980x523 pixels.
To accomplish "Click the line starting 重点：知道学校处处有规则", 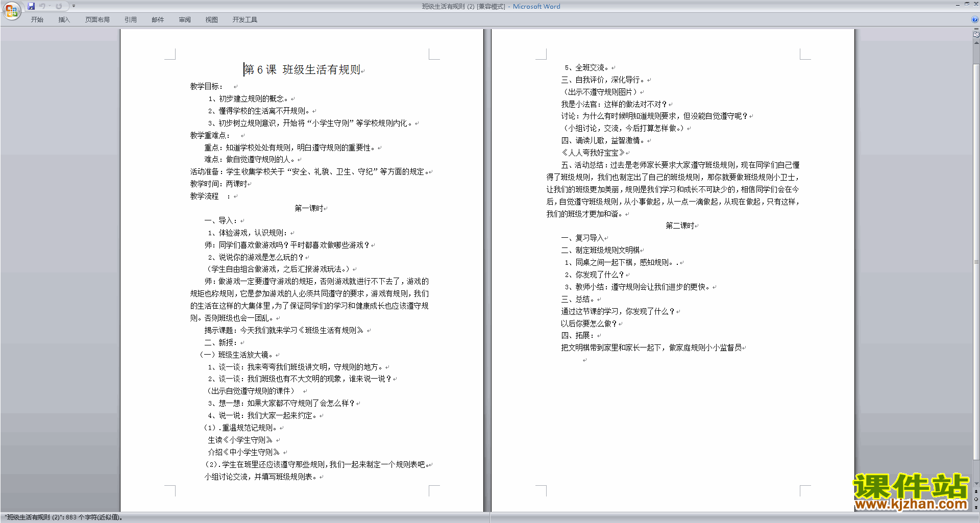I will coord(290,147).
